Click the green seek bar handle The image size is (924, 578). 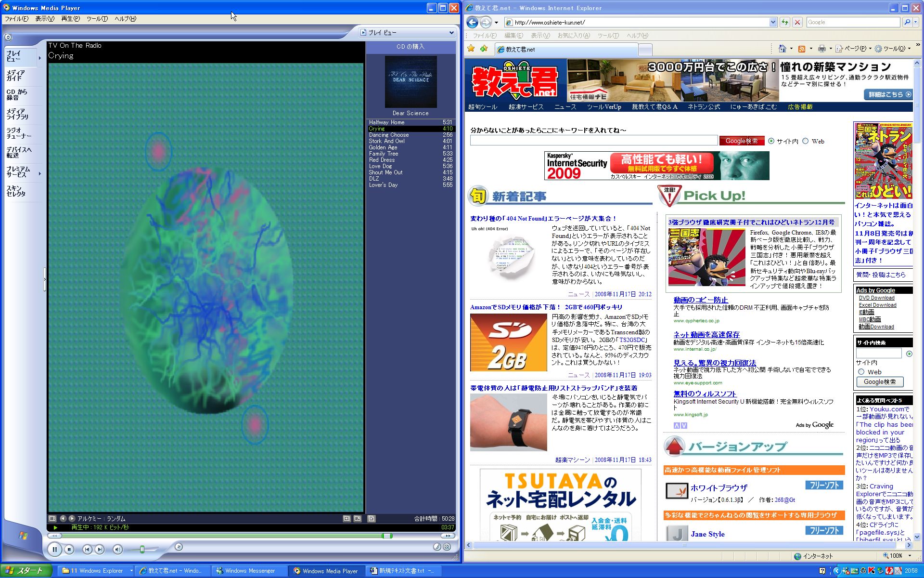[x=387, y=536]
